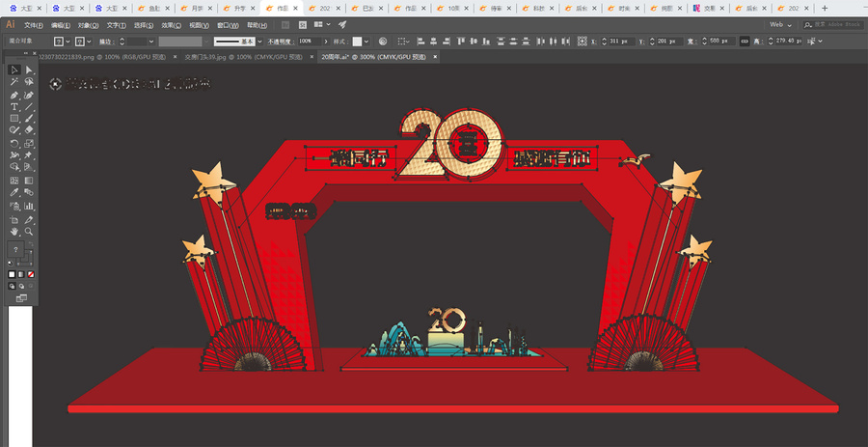Select the Curvature tool
The image size is (868, 447).
29,96
